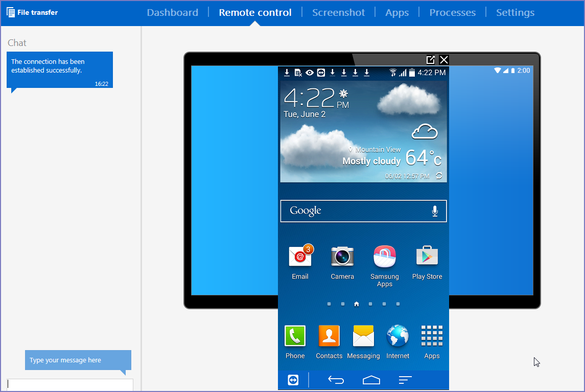Open the Messaging app

click(363, 337)
